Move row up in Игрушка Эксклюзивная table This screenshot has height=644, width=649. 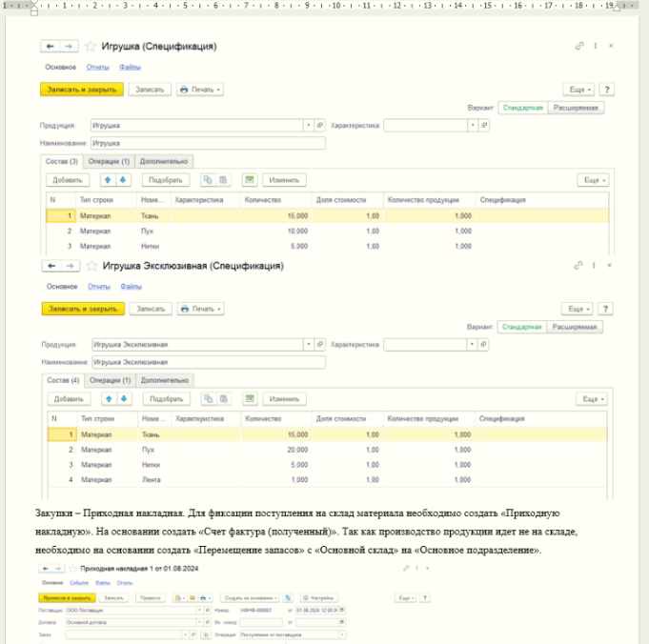[x=109, y=398]
